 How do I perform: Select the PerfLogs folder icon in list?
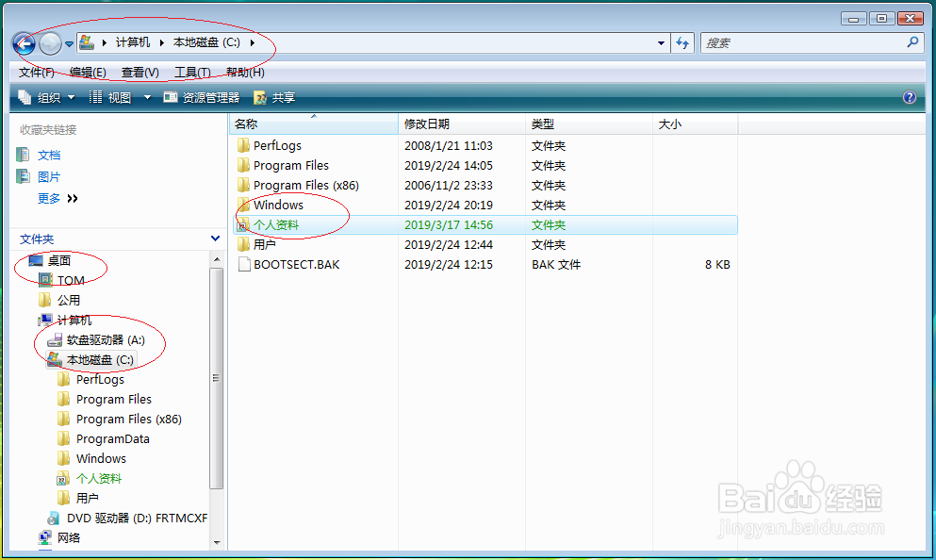coord(243,145)
